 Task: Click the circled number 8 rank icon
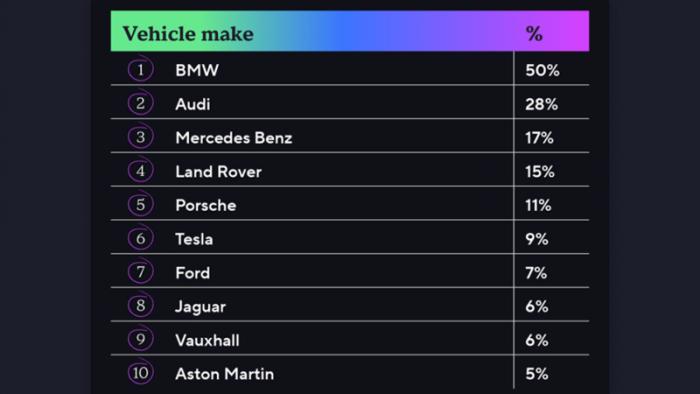(141, 306)
